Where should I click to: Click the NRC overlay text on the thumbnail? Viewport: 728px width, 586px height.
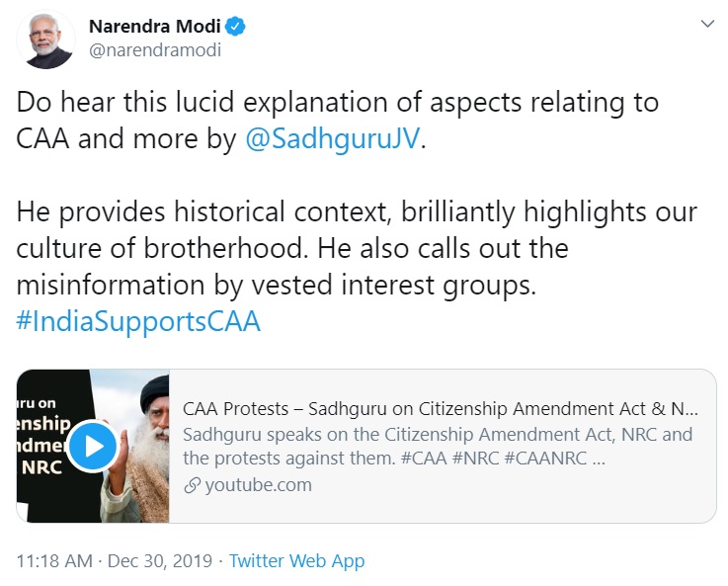point(41,466)
